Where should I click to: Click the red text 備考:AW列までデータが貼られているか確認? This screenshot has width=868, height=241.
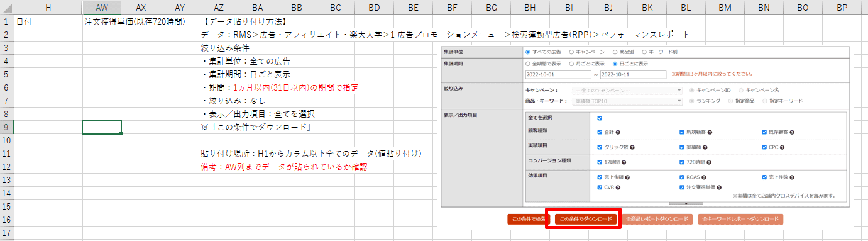[283, 167]
